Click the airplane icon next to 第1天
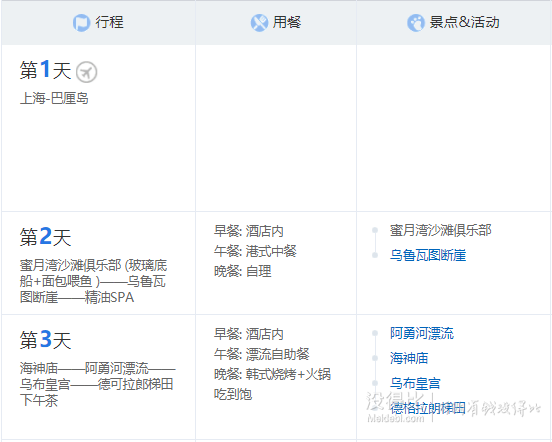The width and height of the screenshot is (552, 442). (x=87, y=72)
